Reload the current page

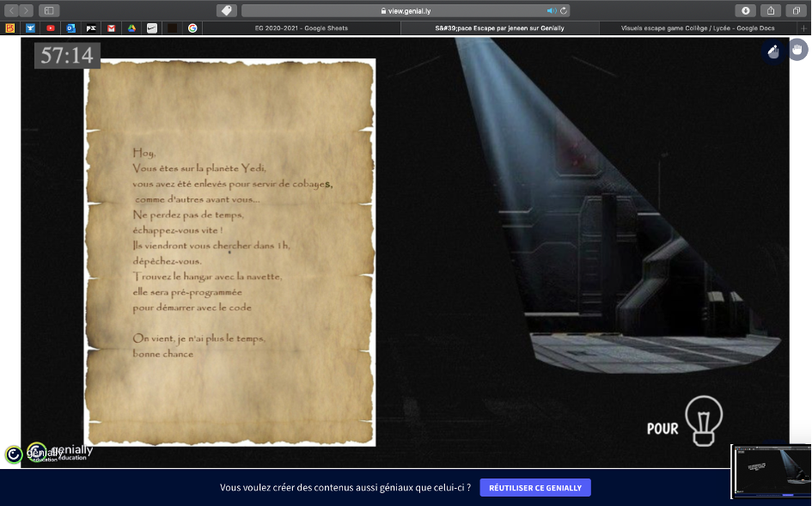(x=564, y=11)
